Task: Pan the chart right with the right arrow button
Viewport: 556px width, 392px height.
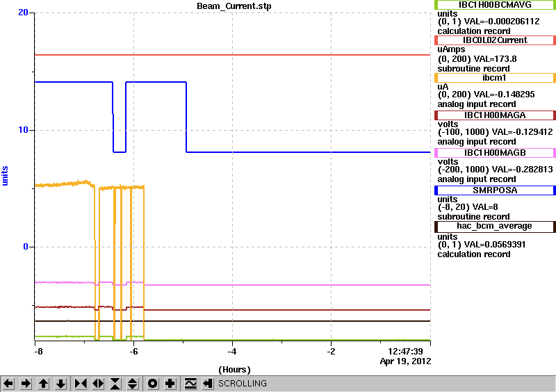Action: click(26, 384)
